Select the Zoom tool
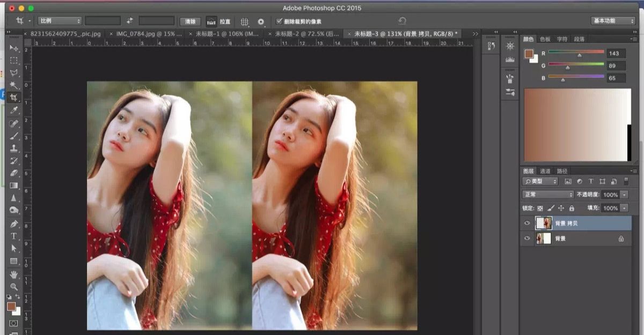This screenshot has height=335, width=644. click(14, 287)
